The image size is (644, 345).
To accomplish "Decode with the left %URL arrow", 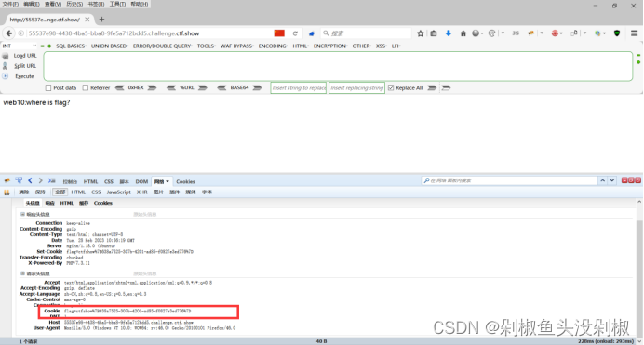I will pos(171,87).
